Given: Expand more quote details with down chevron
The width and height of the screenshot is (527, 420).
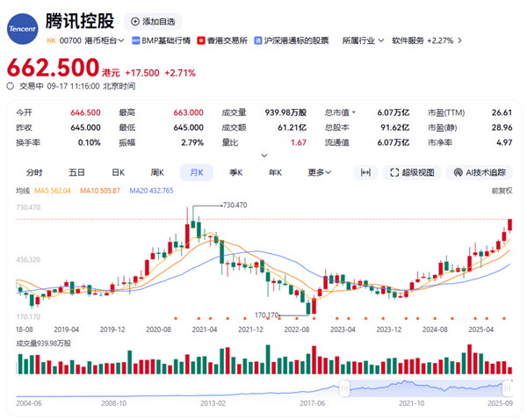Looking at the screenshot, I should point(263,156).
